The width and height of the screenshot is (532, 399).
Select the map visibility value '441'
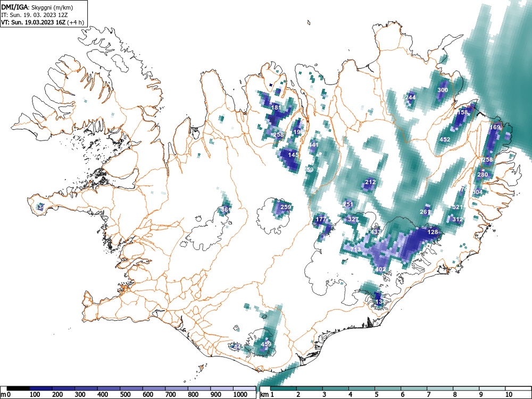pos(313,145)
